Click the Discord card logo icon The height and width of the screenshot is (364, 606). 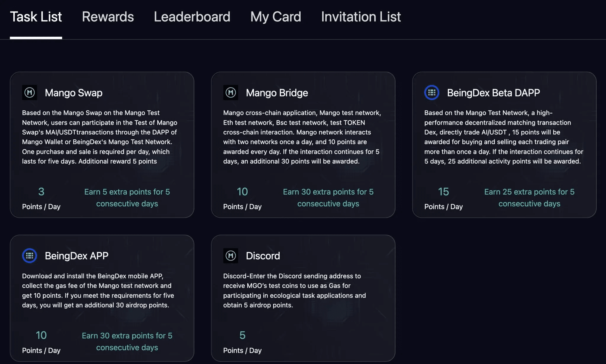click(231, 256)
